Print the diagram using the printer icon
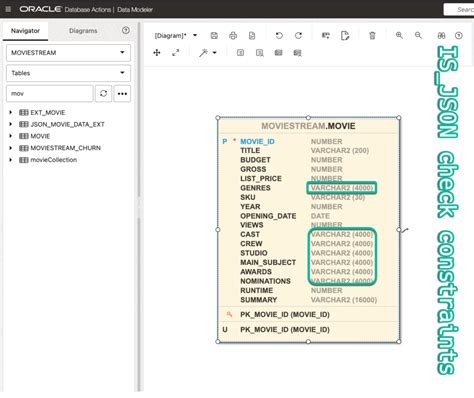474x398 pixels. coord(233,35)
